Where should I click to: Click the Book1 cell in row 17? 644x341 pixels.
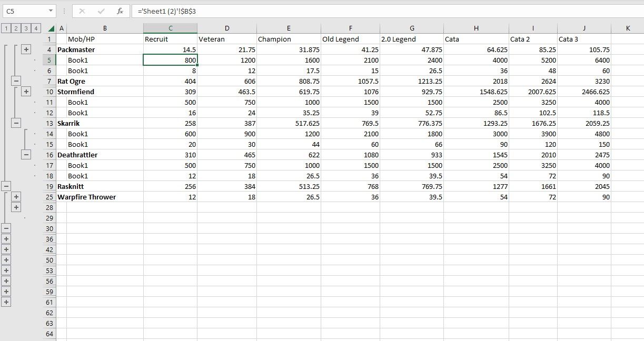pos(105,165)
